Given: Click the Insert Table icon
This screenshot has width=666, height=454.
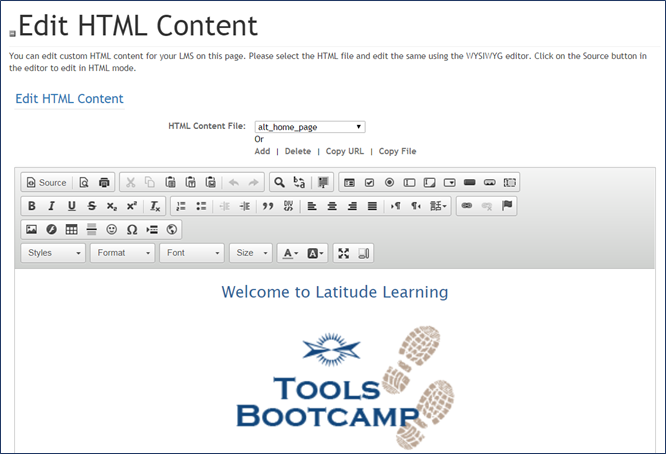Looking at the screenshot, I should click(71, 229).
